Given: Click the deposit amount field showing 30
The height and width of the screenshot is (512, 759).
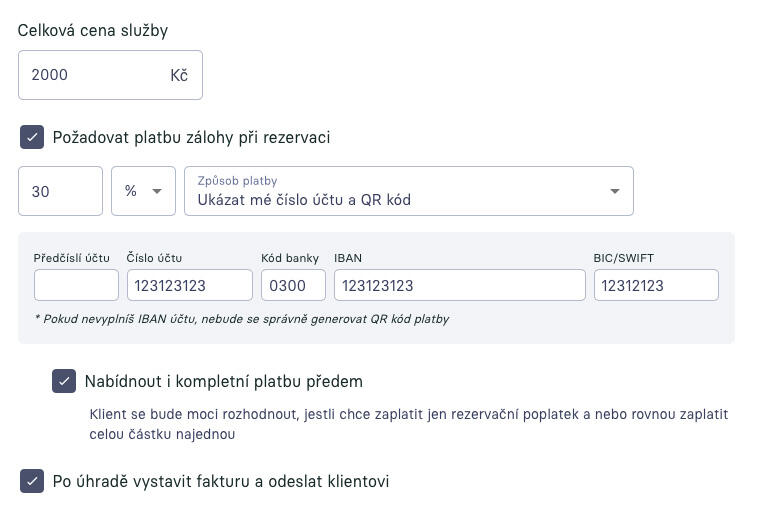Looking at the screenshot, I should click(60, 191).
